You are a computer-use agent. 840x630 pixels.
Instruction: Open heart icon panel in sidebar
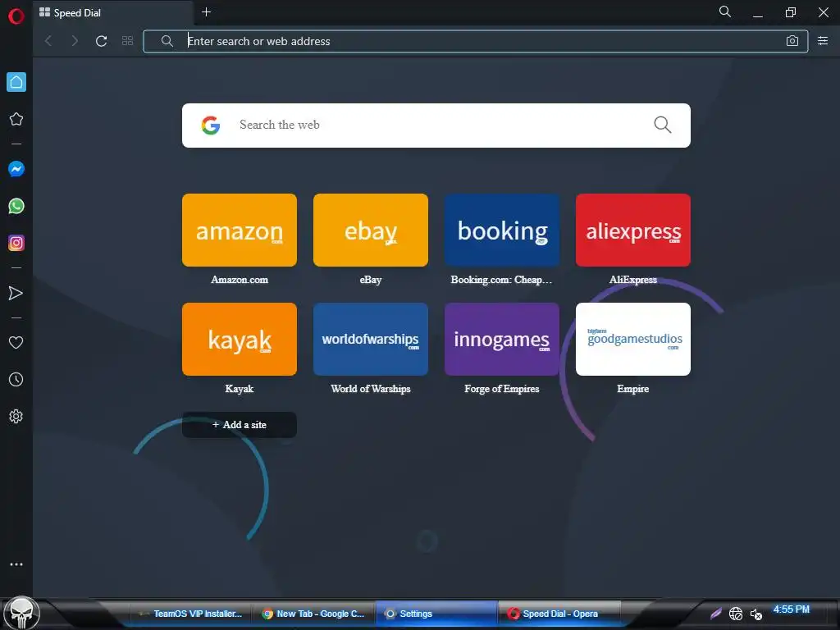click(16, 343)
